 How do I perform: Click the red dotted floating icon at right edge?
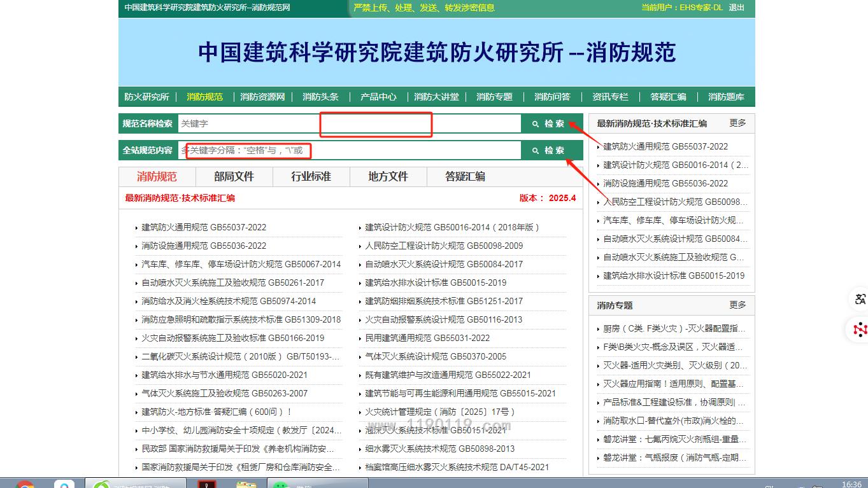pyautogui.click(x=860, y=330)
